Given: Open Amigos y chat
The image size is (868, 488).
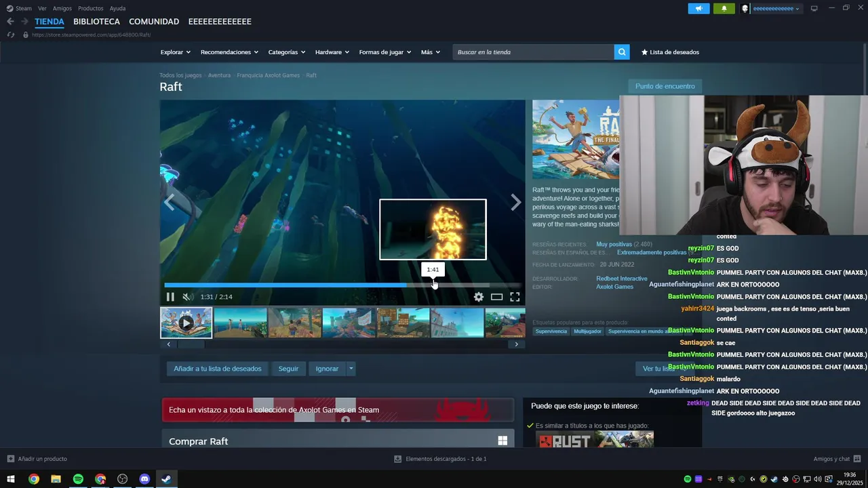Looking at the screenshot, I should [x=837, y=459].
